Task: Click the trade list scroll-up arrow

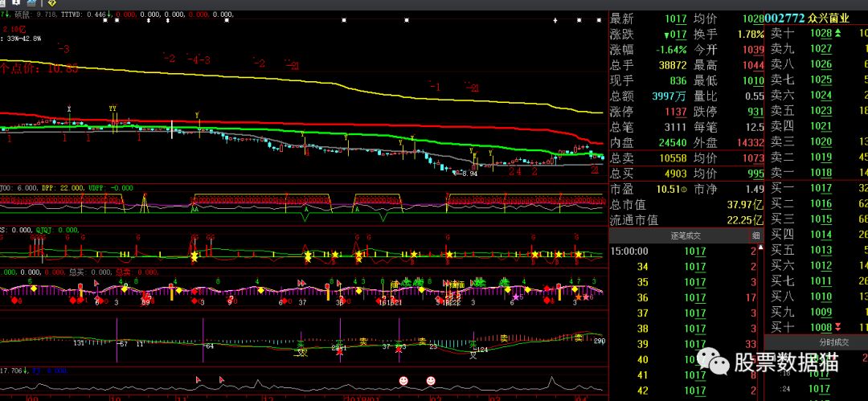Action: coord(760,248)
